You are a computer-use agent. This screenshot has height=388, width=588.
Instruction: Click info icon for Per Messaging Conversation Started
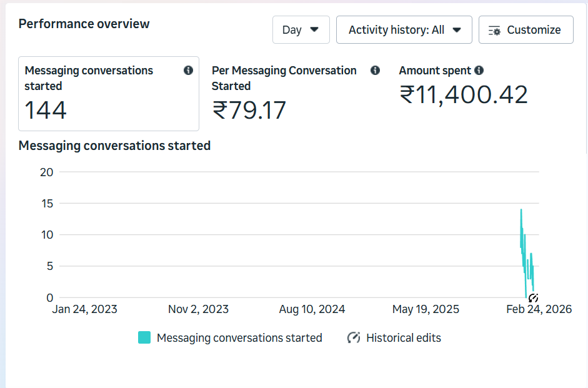click(x=375, y=71)
